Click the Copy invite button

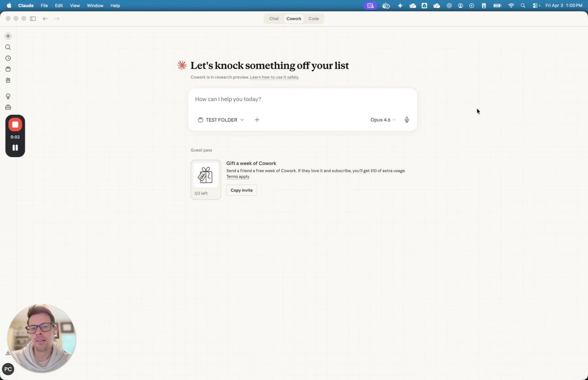point(241,190)
